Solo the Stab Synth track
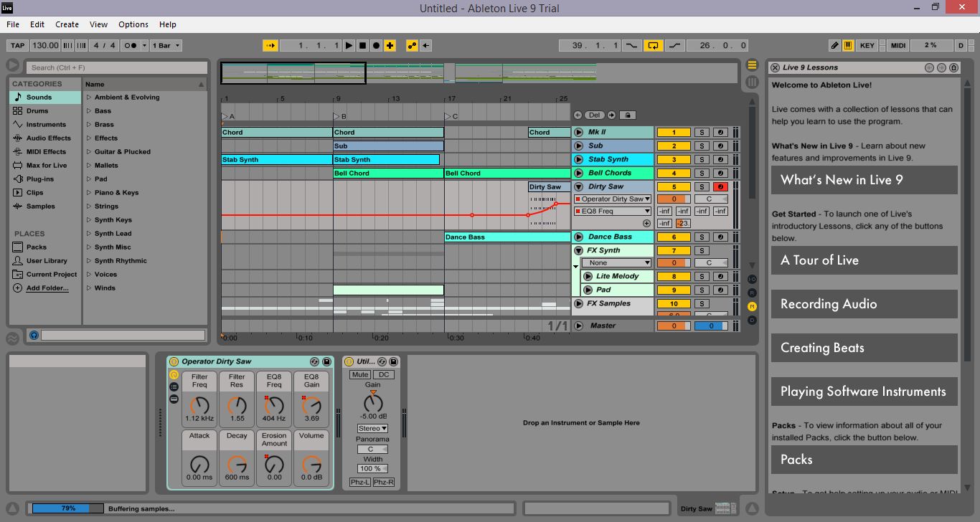980x522 pixels. point(702,160)
